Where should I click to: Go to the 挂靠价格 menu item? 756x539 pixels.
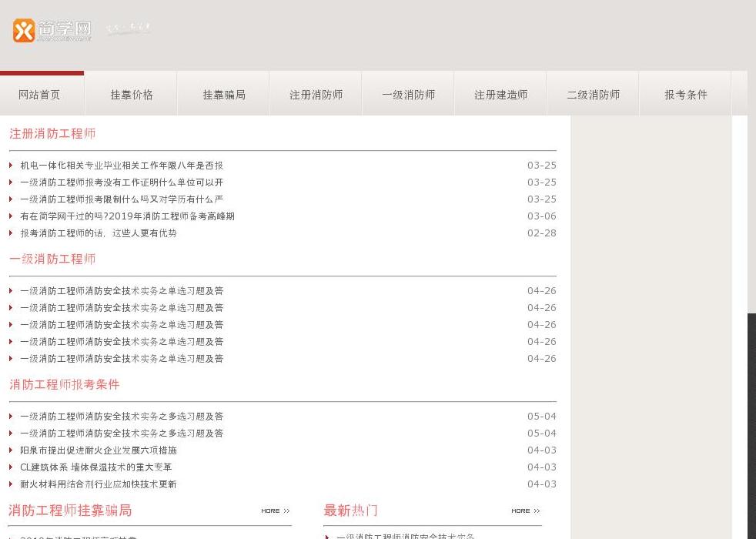pyautogui.click(x=132, y=95)
